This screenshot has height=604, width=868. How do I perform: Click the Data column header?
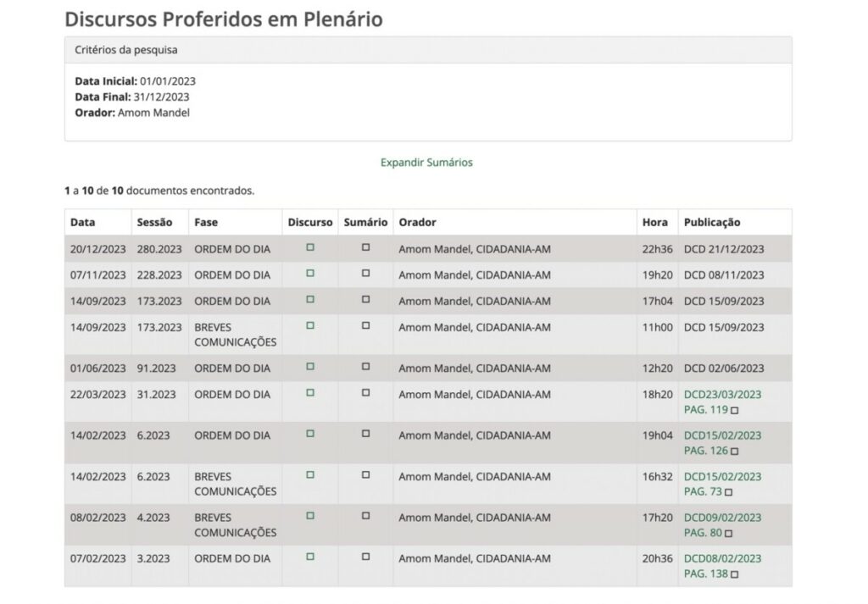(x=83, y=222)
